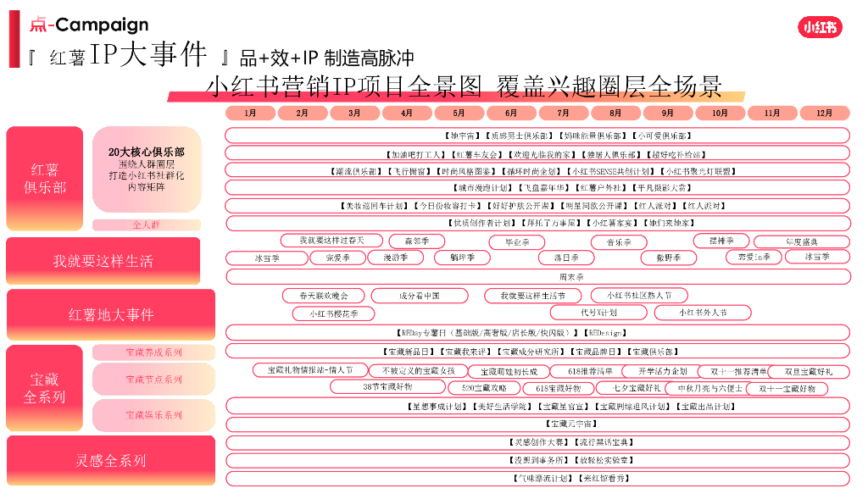Click the 小红书社区熟人节 pill
The height and width of the screenshot is (488, 868).
[x=639, y=296]
